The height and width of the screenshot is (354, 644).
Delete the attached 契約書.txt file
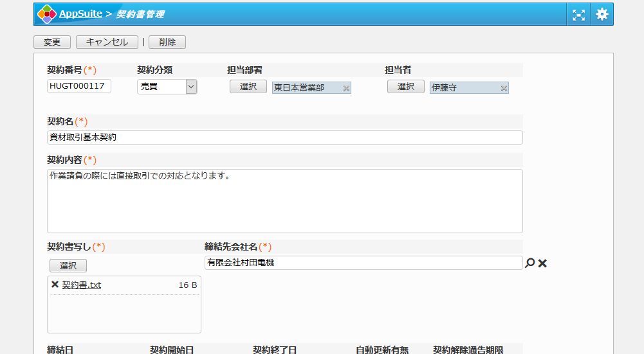pos(55,285)
